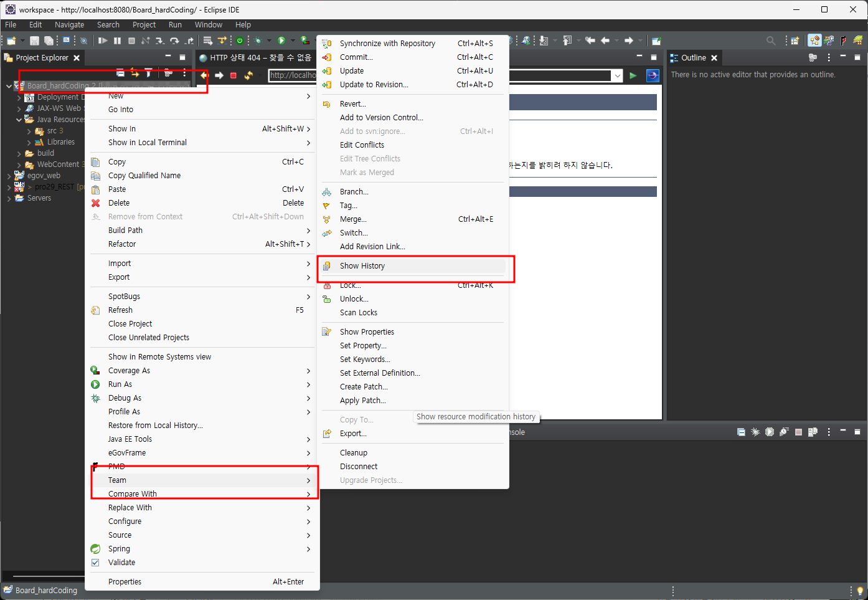868x600 pixels.
Task: Click the Save All toolbar icon
Action: point(49,40)
